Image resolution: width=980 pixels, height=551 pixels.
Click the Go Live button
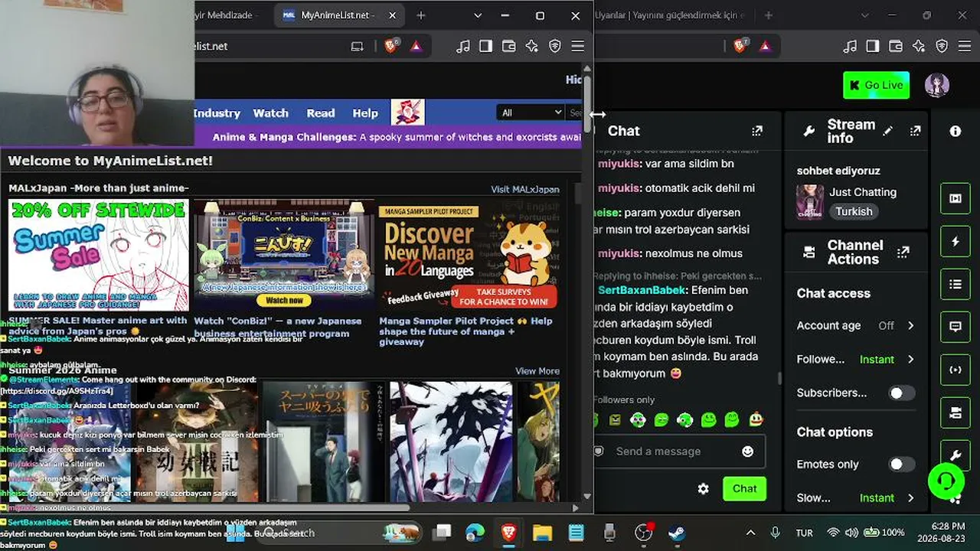point(876,85)
